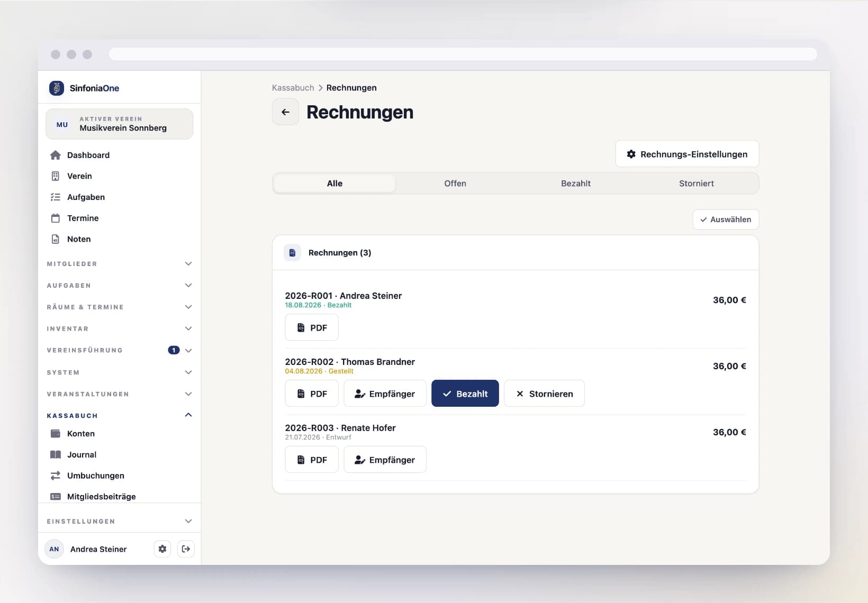The image size is (868, 603).
Task: Open Noten via the sheet icon
Action: click(x=56, y=239)
